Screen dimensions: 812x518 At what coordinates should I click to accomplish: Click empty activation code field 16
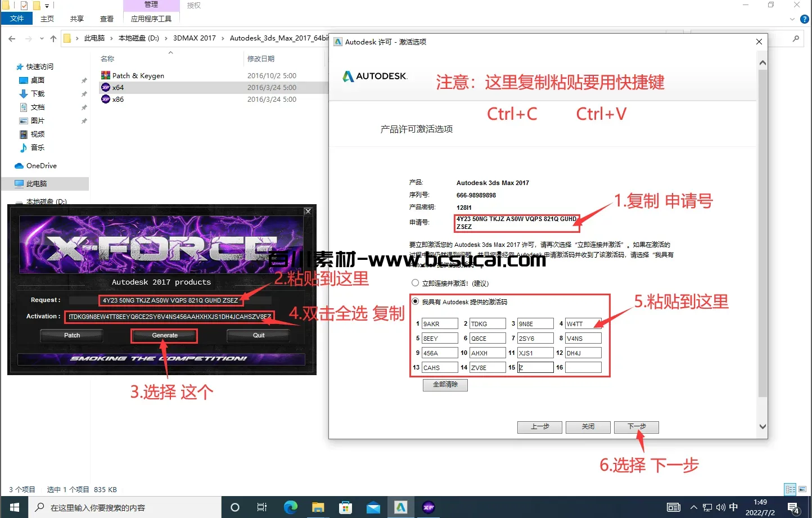[x=583, y=367]
